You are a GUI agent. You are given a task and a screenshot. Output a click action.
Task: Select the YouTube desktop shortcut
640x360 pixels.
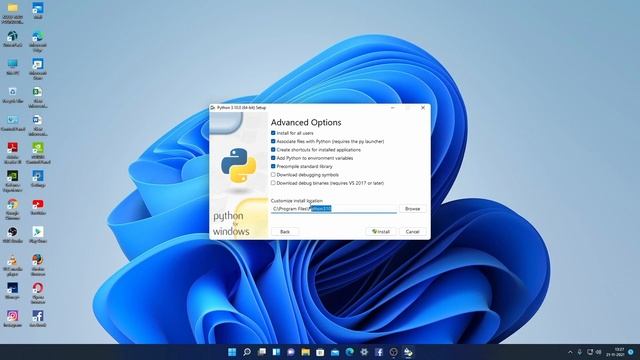(38, 207)
